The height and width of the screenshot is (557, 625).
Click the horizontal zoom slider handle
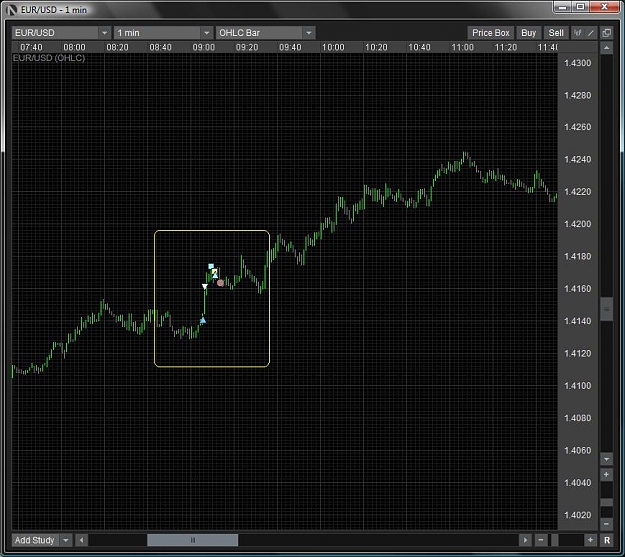tap(554, 540)
